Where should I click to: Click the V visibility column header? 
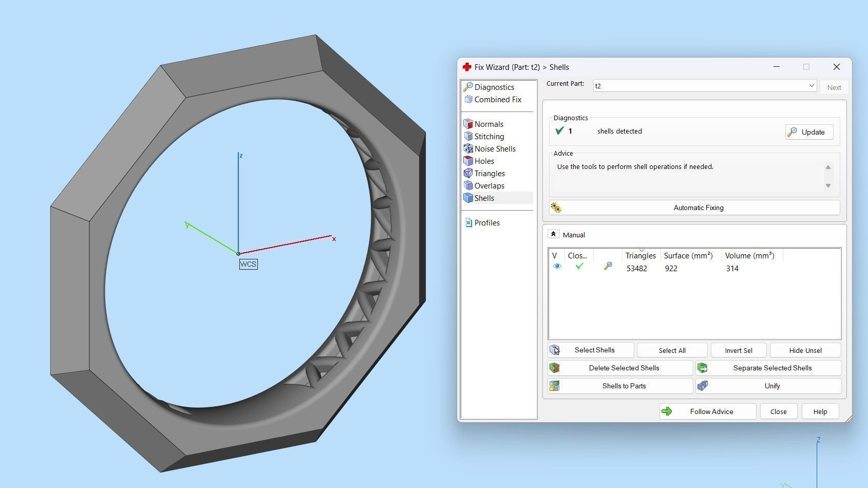(x=554, y=256)
